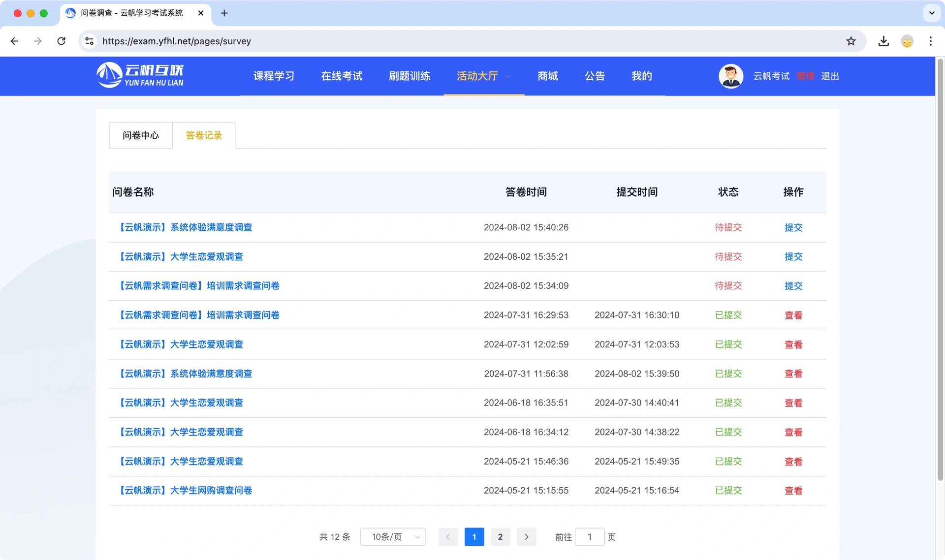
Task: Open the browser three-dot menu
Action: (930, 41)
